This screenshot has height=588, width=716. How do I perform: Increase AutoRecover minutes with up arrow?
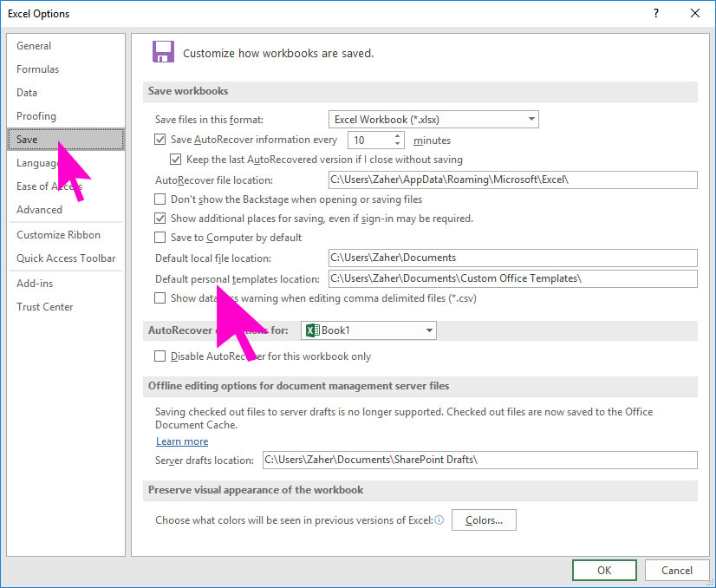tap(398, 135)
